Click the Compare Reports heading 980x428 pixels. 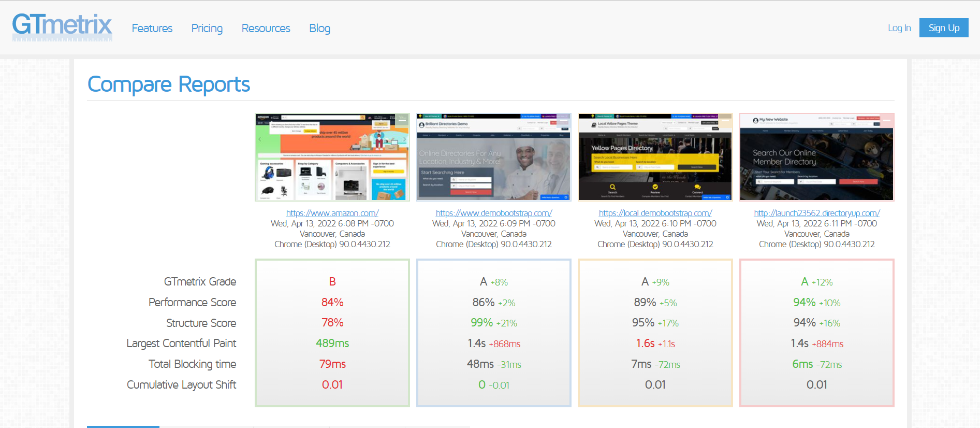coord(169,84)
